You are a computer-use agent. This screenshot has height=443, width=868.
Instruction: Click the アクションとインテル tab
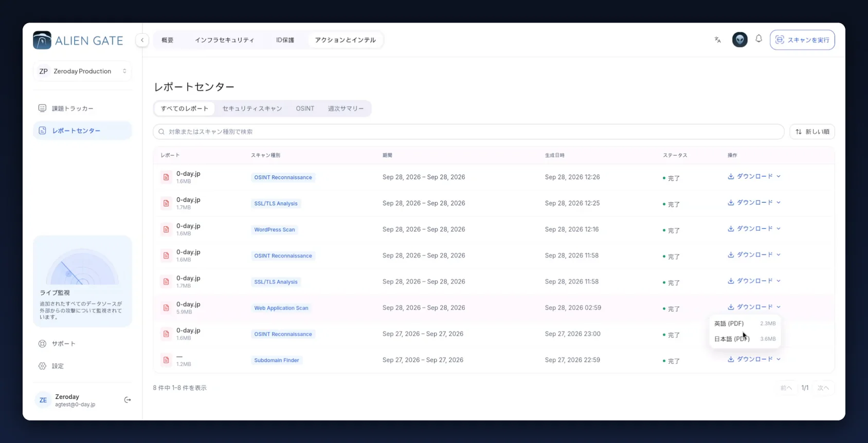345,40
